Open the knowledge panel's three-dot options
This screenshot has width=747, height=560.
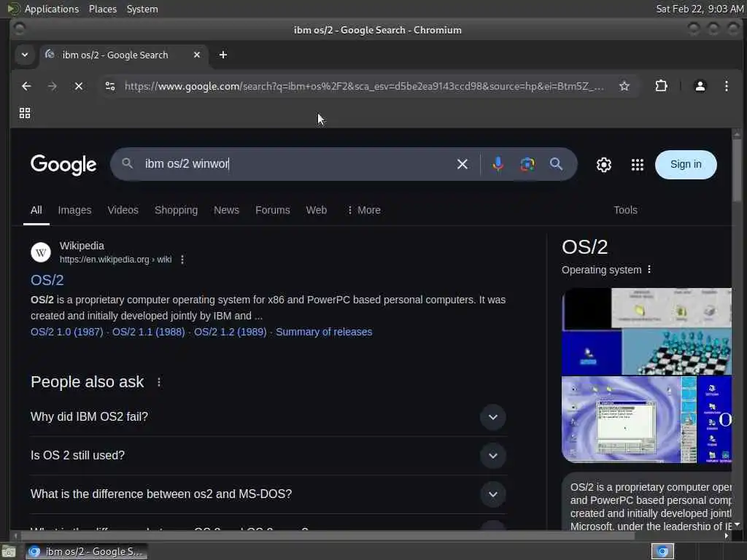[x=649, y=270]
